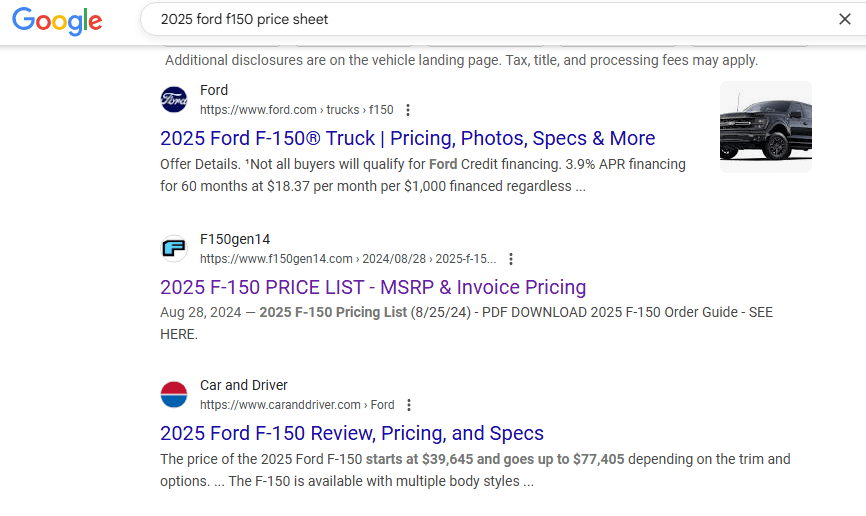Click the Ford site name label
The width and height of the screenshot is (866, 516).
coord(214,90)
